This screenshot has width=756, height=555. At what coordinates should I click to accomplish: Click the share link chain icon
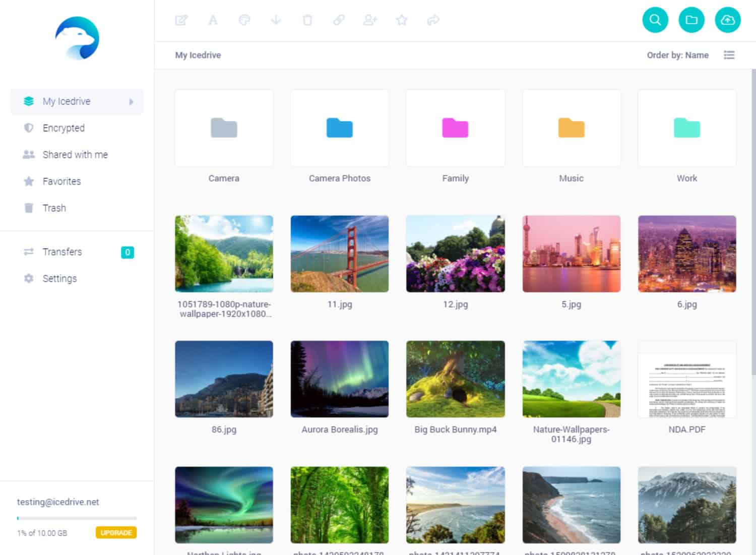(339, 20)
